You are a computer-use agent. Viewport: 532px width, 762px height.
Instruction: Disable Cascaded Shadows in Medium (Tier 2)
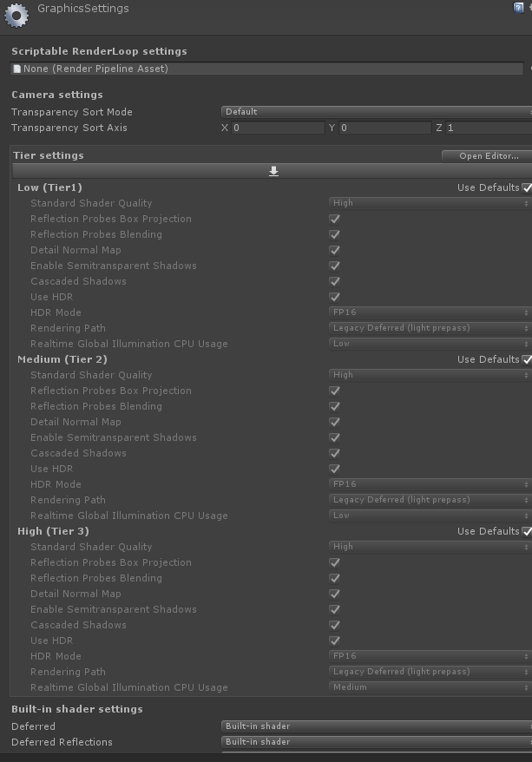point(333,453)
